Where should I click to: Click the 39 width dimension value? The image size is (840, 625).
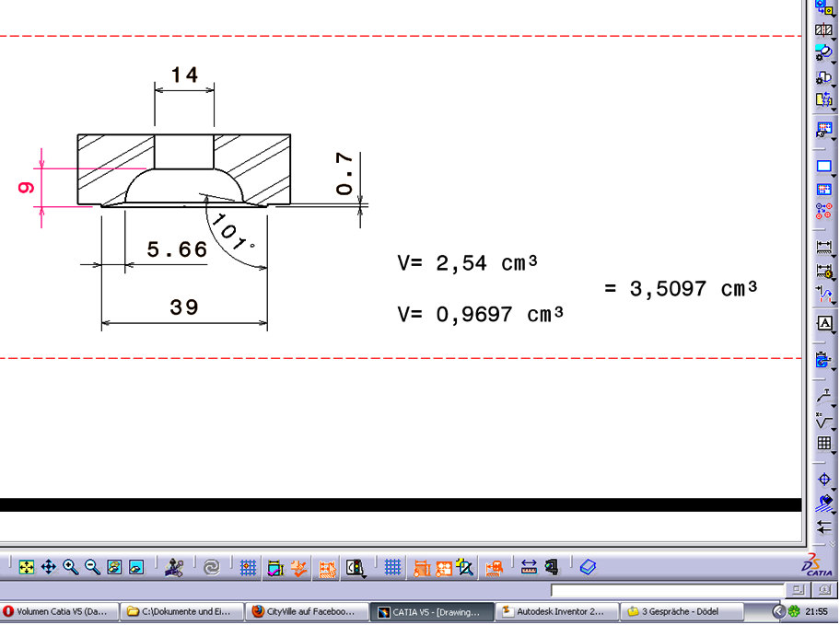184,307
